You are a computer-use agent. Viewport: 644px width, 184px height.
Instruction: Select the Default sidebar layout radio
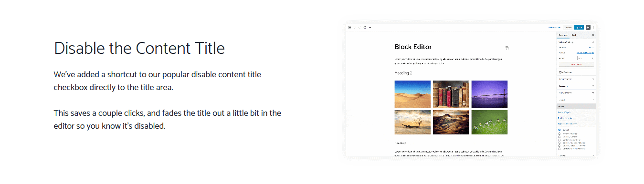560,130
